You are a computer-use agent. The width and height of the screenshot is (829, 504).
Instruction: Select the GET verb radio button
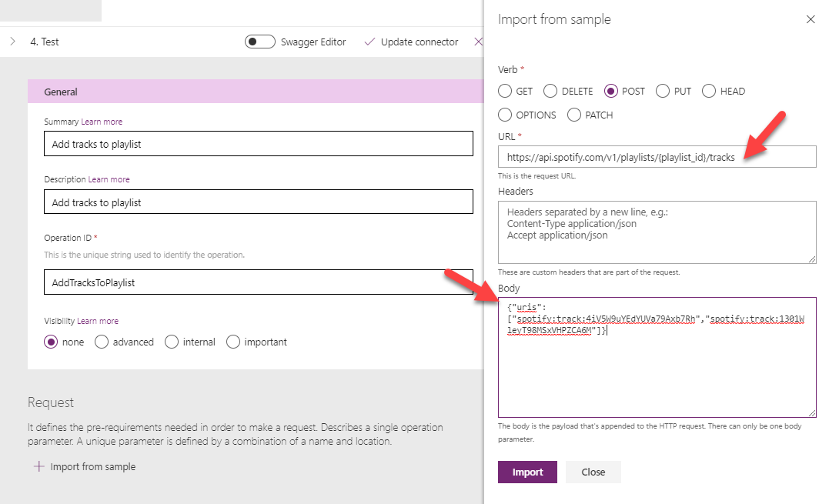(505, 91)
